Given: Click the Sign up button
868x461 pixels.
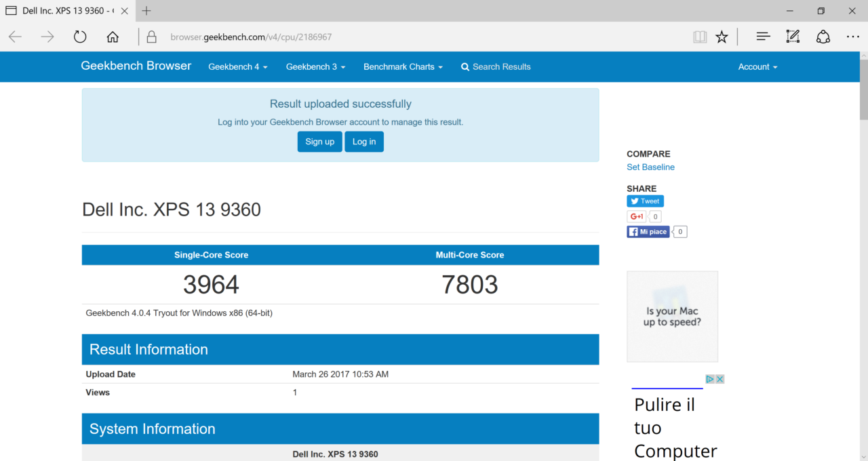Looking at the screenshot, I should click(x=319, y=142).
